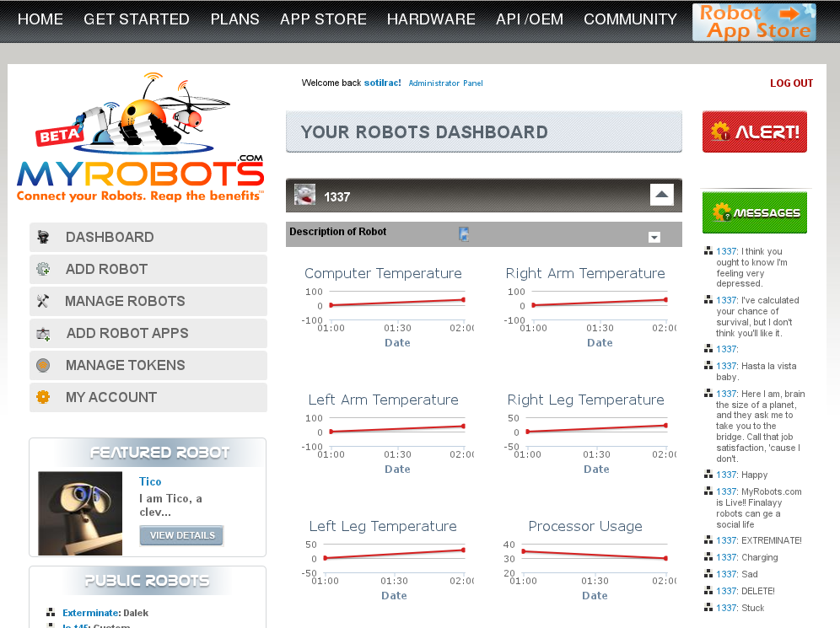Open the HARDWARE menu item
Screen dimensions: 840x628
click(431, 19)
